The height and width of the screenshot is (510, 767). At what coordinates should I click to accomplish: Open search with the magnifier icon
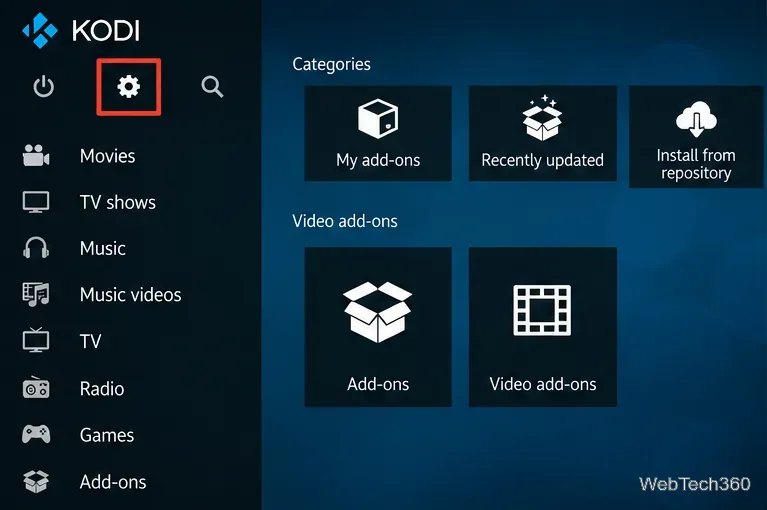[212, 87]
